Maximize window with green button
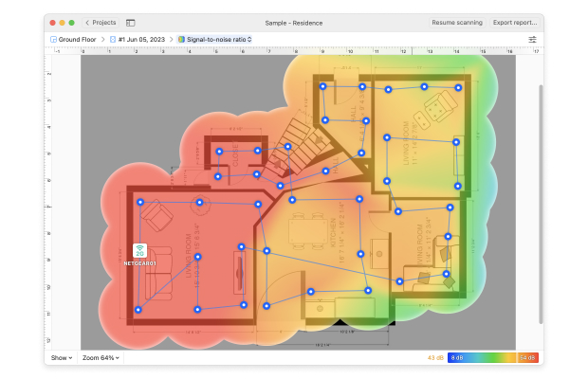Image resolution: width=588 pixels, height=379 pixels. 72,23
